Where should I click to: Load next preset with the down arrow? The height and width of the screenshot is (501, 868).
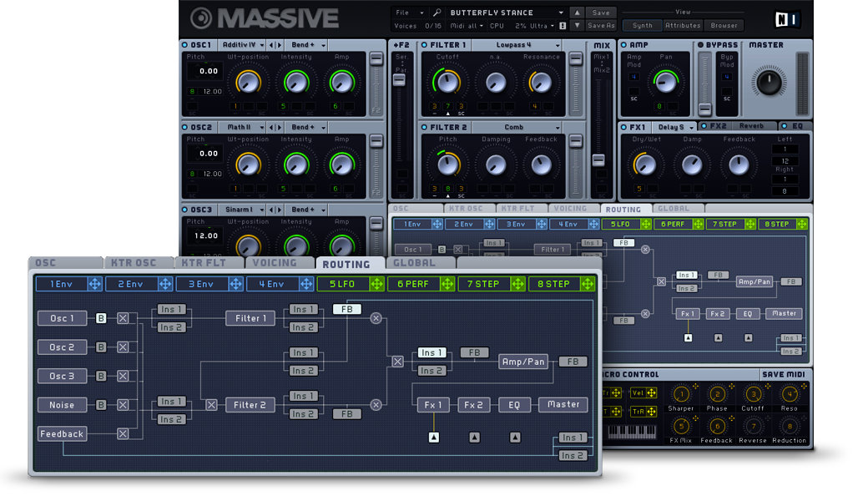pos(578,25)
